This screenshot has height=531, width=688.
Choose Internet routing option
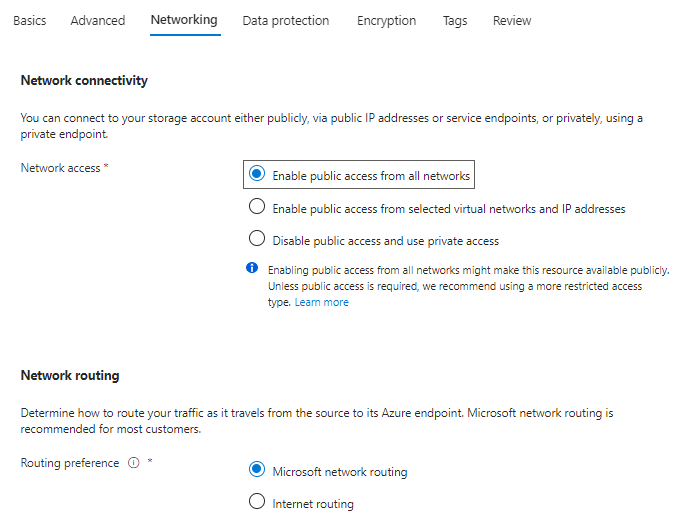coord(257,503)
